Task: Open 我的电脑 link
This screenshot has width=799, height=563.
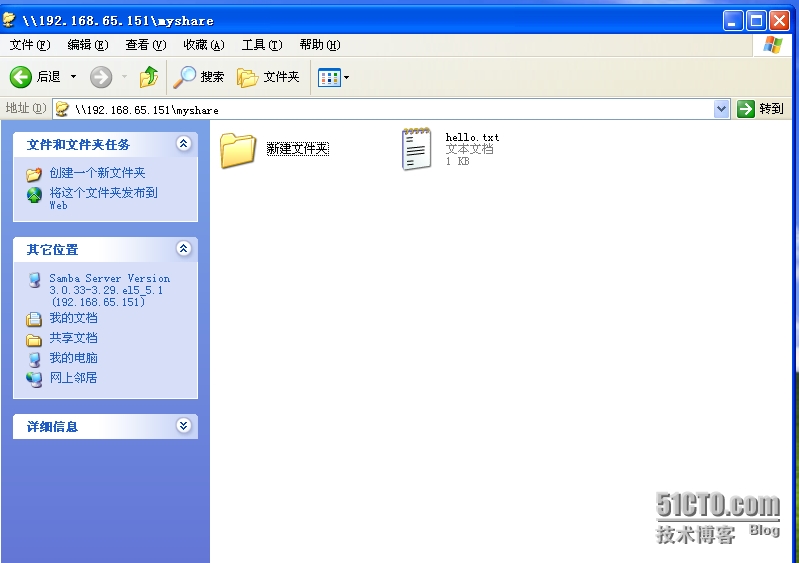Action: (73, 358)
